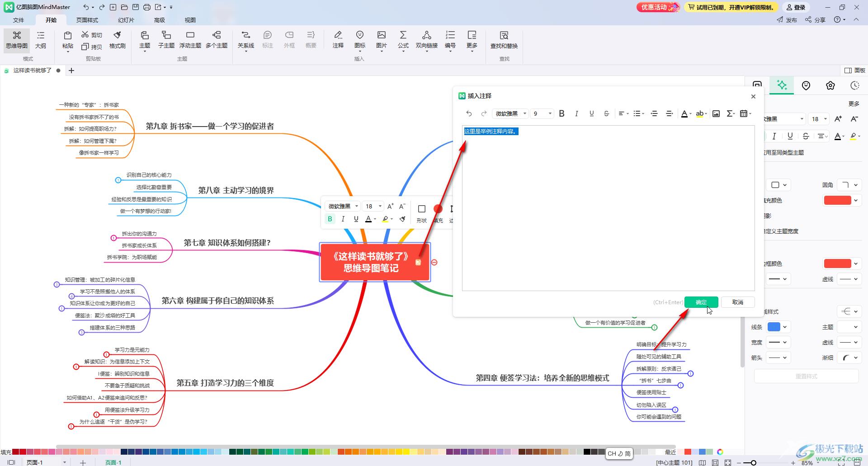Open the corner radius (圆角) dropdown
The width and height of the screenshot is (868, 466).
point(849,185)
